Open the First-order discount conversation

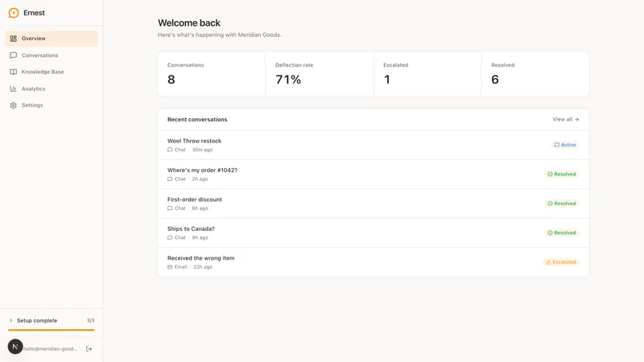[374, 204]
